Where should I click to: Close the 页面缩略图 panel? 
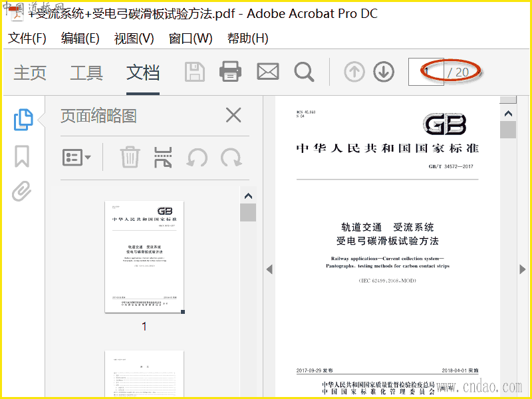pos(233,115)
